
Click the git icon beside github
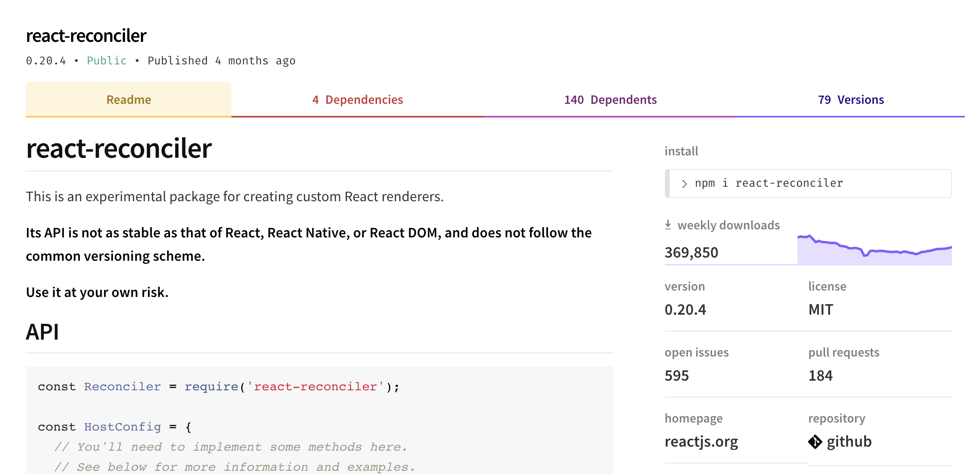pos(815,442)
